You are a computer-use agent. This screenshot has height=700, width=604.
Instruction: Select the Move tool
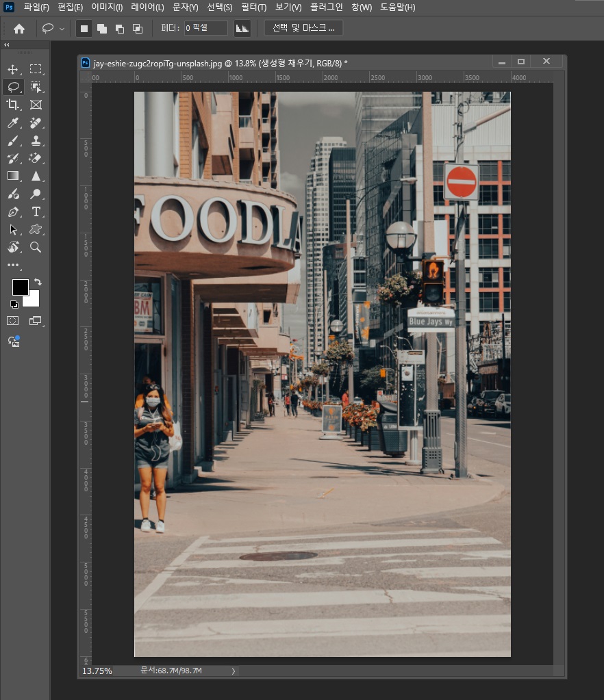[13, 69]
